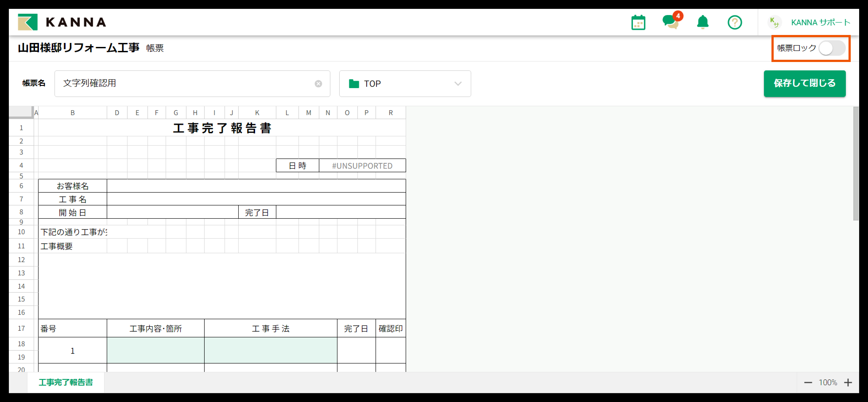Image resolution: width=868 pixels, height=402 pixels.
Task: Clear the 帳票名 field with the X icon
Action: click(x=318, y=84)
